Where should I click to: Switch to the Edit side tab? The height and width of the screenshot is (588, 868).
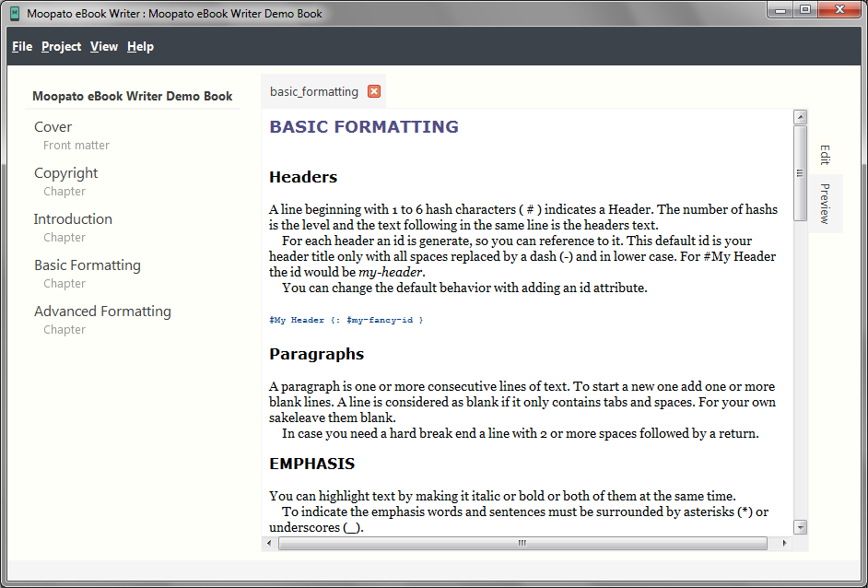826,155
